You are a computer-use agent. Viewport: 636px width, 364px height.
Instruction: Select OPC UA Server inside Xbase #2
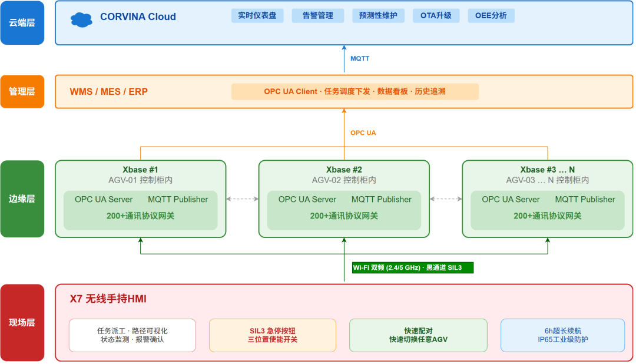point(307,199)
